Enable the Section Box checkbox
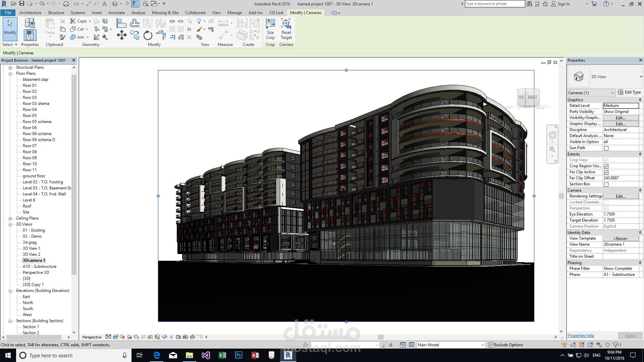This screenshot has width=644, height=362. pos(606,184)
